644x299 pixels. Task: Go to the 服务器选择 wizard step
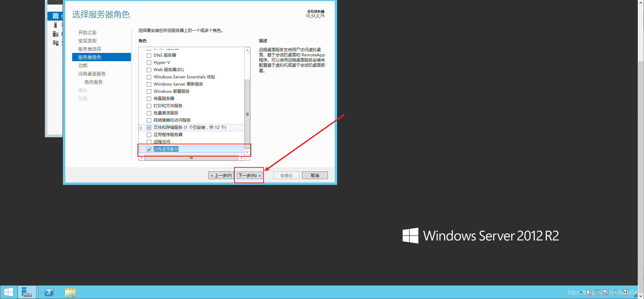[90, 49]
